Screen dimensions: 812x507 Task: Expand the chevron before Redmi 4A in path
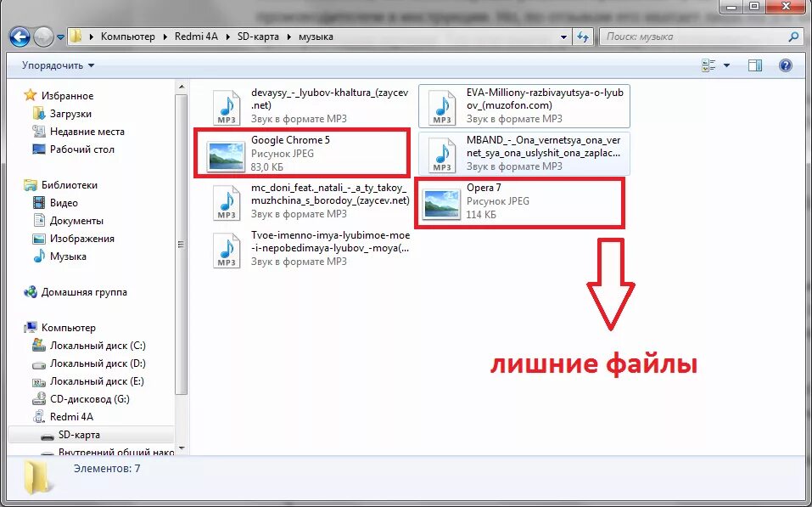coord(165,37)
